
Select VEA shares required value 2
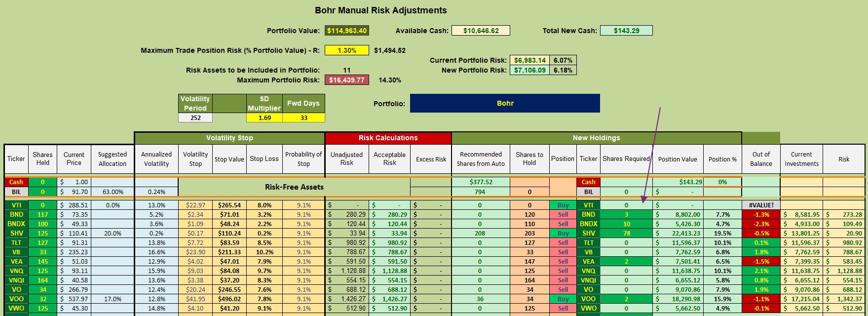click(626, 262)
